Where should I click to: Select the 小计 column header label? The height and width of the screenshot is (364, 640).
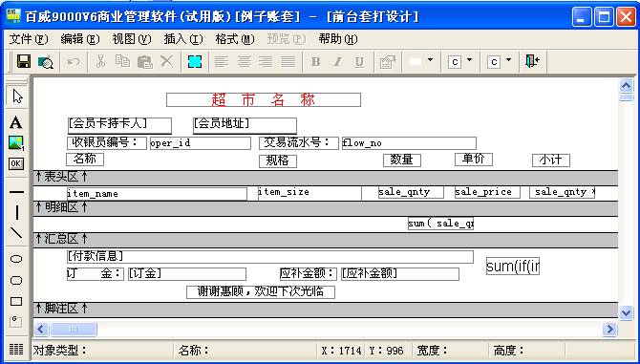[551, 161]
